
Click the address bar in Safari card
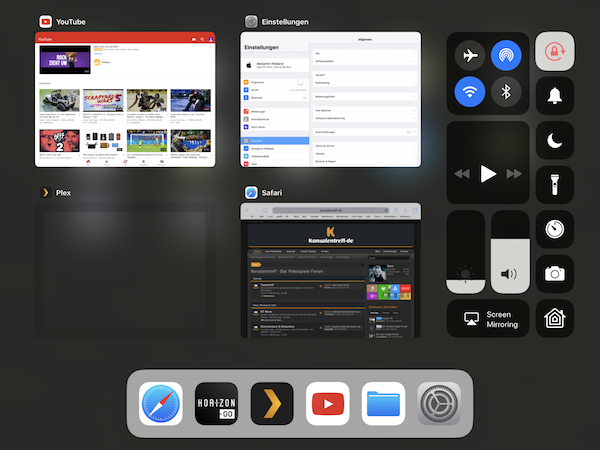331,210
